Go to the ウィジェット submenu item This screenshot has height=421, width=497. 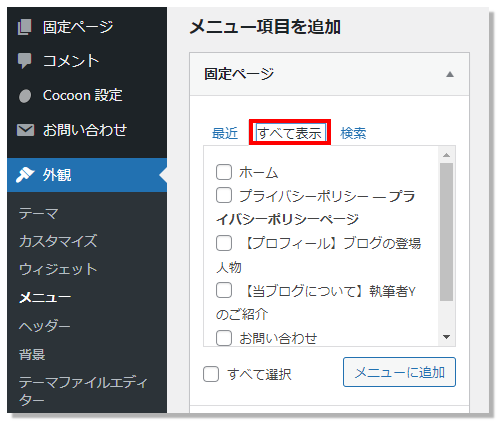pos(58,269)
